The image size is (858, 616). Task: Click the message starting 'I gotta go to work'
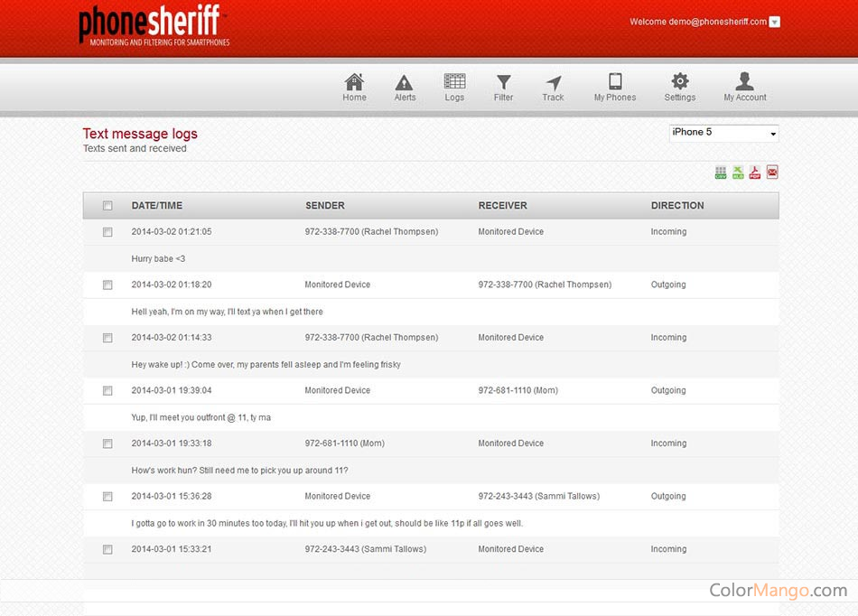pyautogui.click(x=327, y=524)
